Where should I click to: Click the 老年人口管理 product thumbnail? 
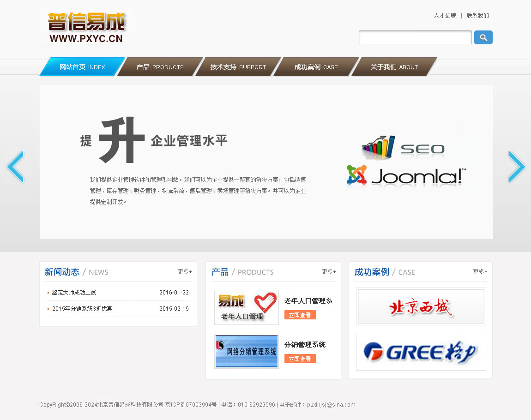[x=247, y=307]
